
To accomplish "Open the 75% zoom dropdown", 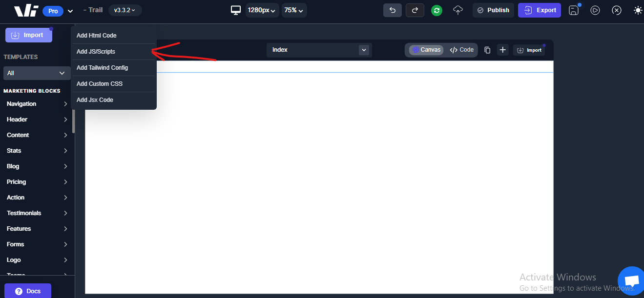I will click(x=294, y=10).
